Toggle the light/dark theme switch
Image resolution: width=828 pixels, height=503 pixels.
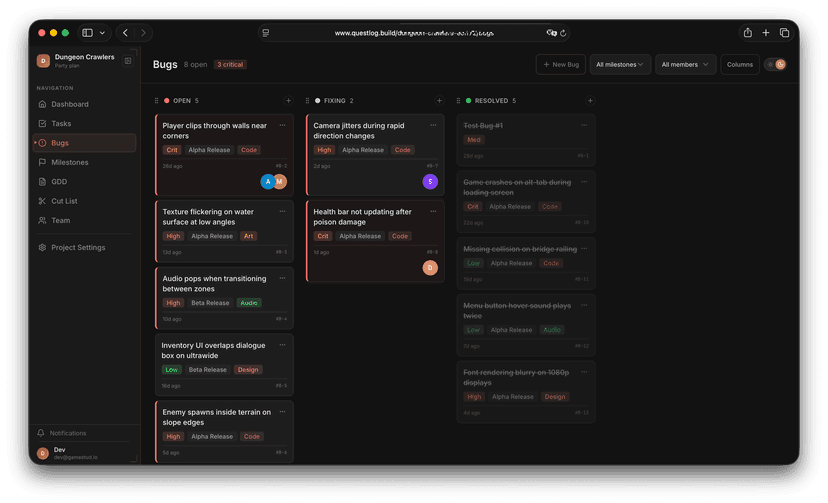[775, 64]
